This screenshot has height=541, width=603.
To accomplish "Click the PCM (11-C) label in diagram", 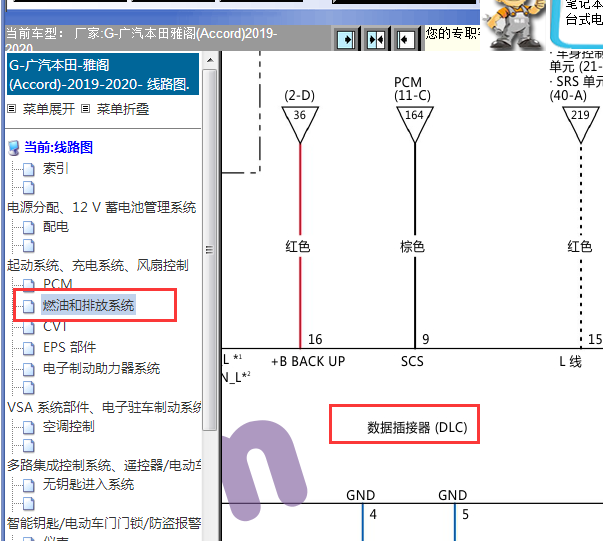I will [x=412, y=88].
